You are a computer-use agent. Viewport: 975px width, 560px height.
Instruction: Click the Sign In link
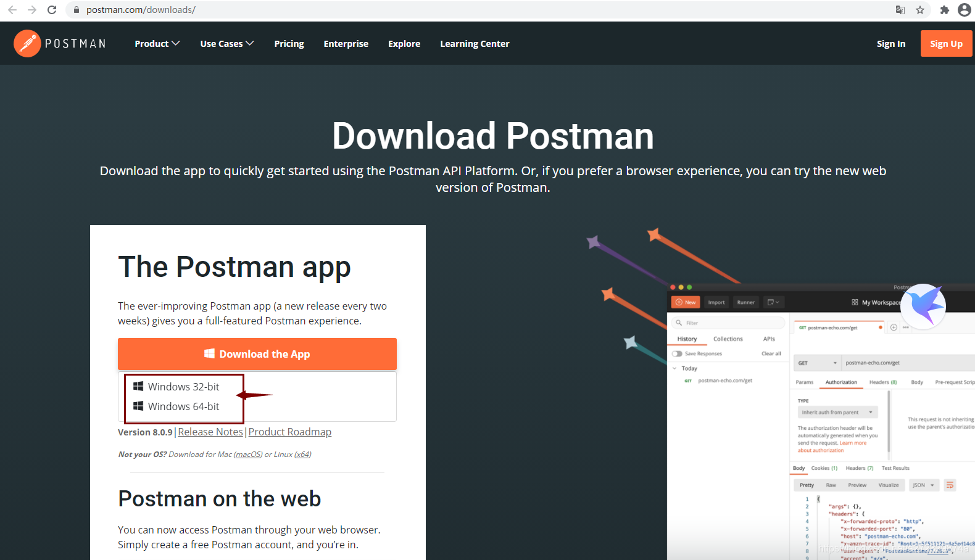891,44
